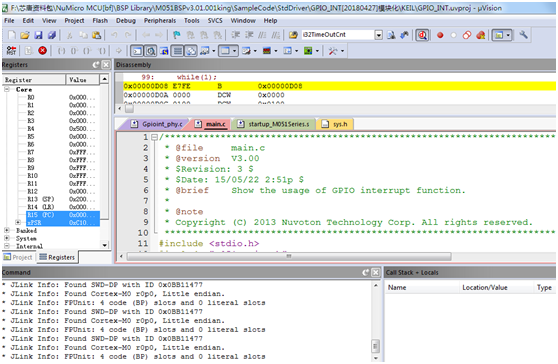Save all files icon

pos(52,35)
